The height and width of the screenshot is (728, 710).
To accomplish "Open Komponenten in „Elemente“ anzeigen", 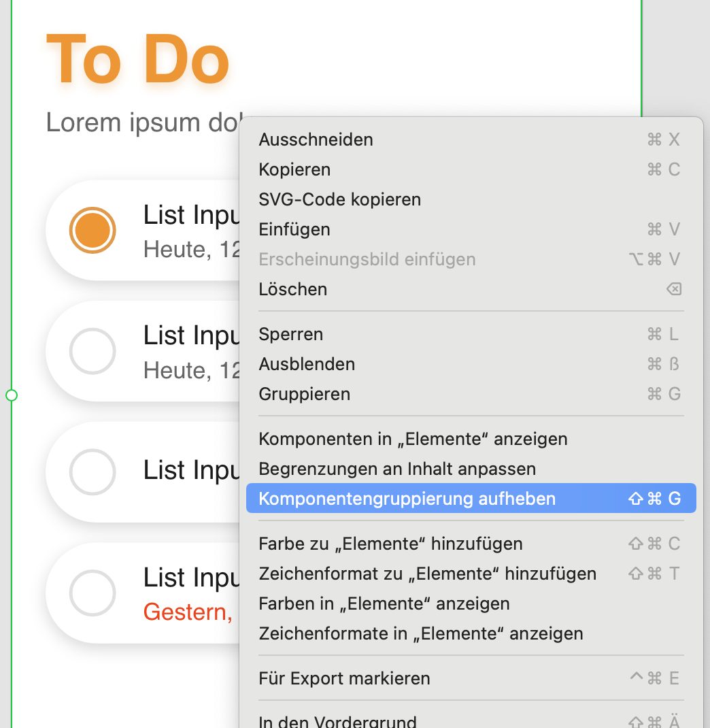I will coord(471,439).
